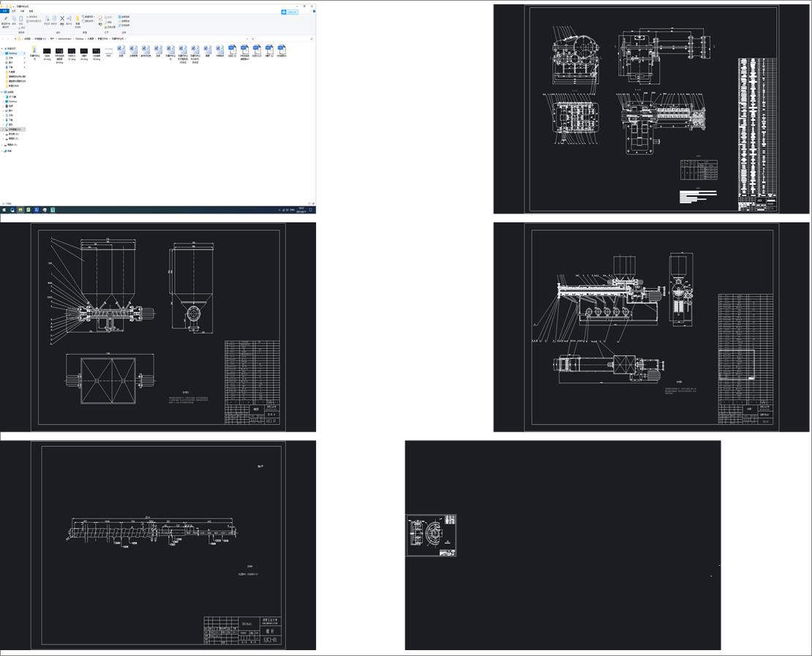Click the Delete X icon in the ribbon
812x656 pixels.
point(62,20)
